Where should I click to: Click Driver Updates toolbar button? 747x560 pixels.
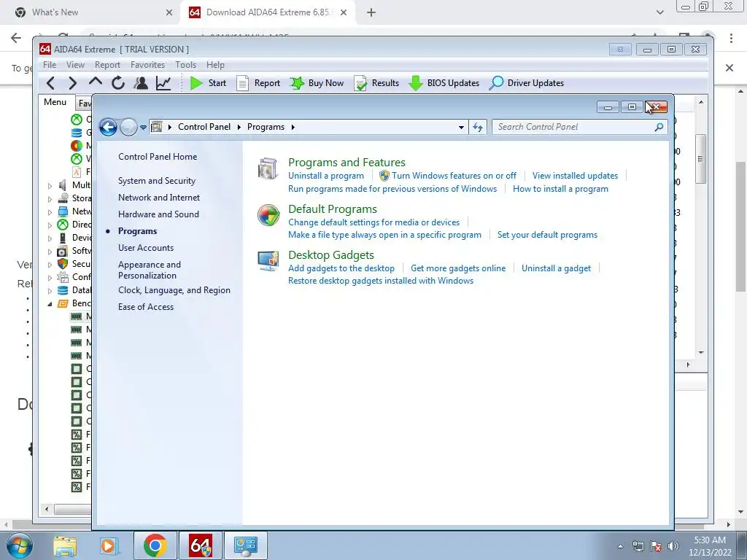pyautogui.click(x=527, y=83)
